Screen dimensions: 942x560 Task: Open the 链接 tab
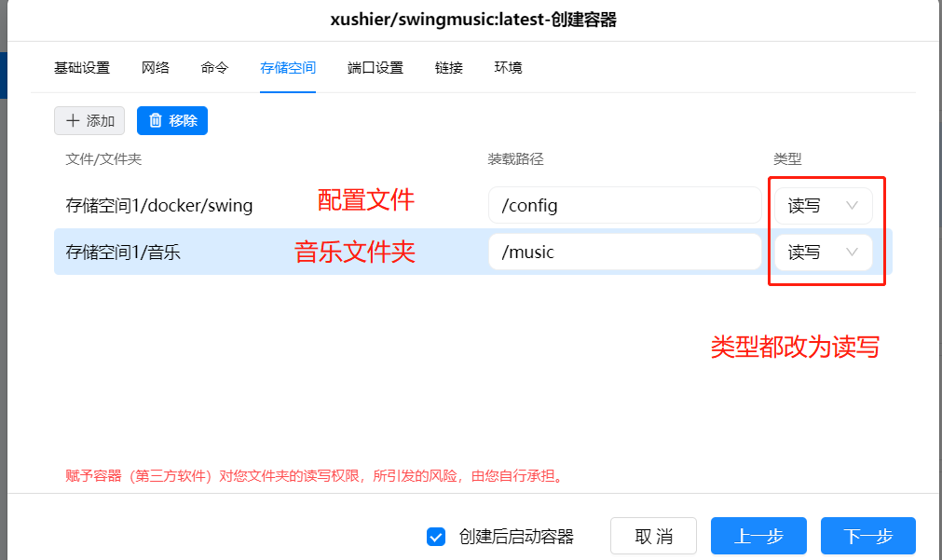point(449,68)
